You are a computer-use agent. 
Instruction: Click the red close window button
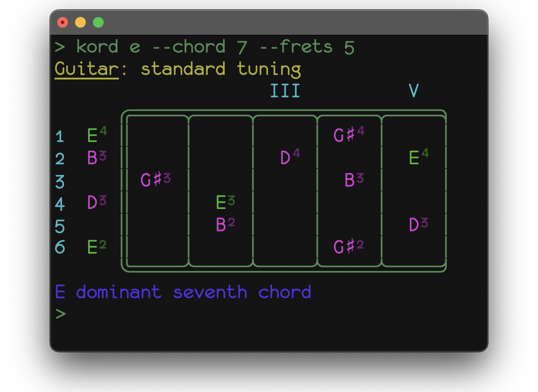coord(63,22)
